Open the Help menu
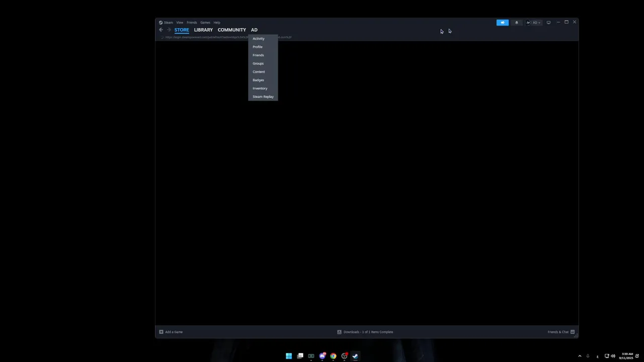This screenshot has height=362, width=644. (x=217, y=23)
